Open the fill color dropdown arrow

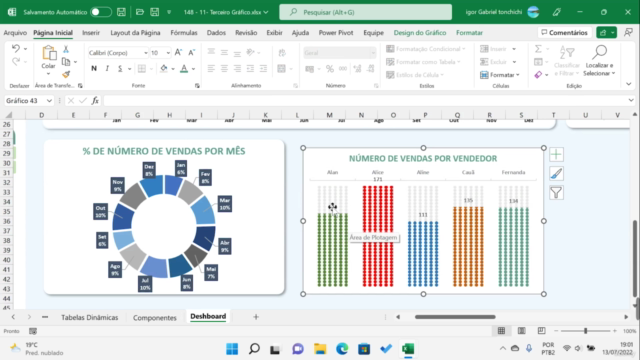173,69
